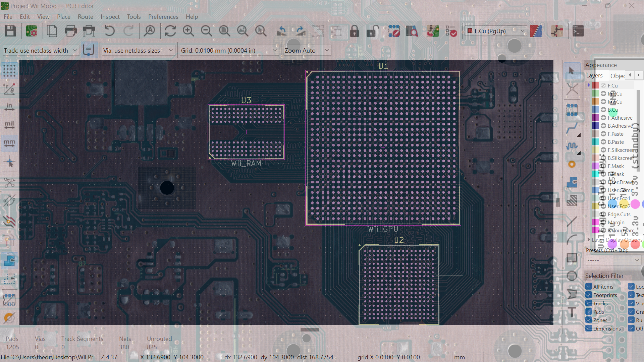Open the F.Cu active layer dropdown

click(x=496, y=31)
